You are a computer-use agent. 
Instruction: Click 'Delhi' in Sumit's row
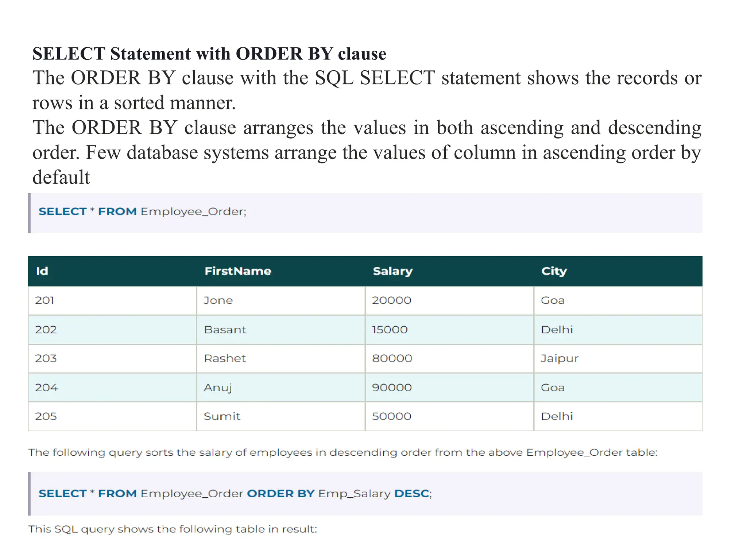click(557, 416)
